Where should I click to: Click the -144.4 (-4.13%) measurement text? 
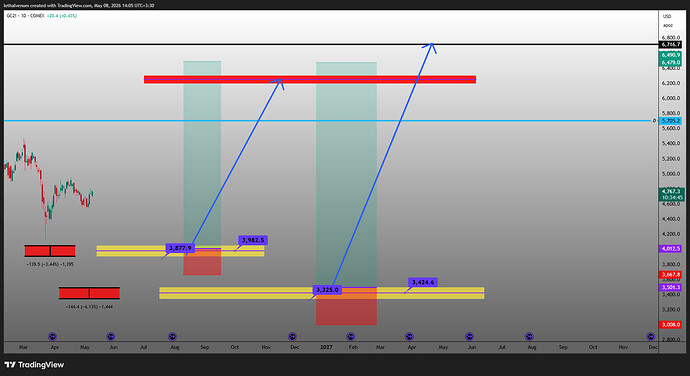click(88, 306)
